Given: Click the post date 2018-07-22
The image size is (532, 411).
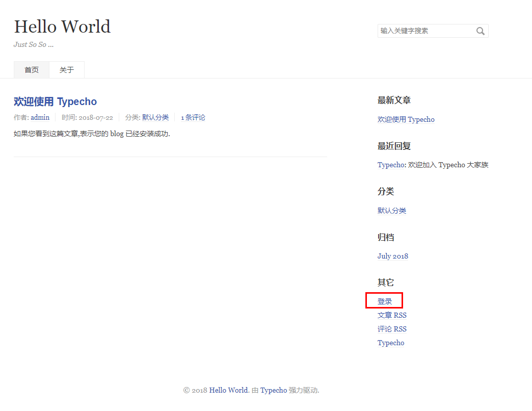Looking at the screenshot, I should point(95,117).
